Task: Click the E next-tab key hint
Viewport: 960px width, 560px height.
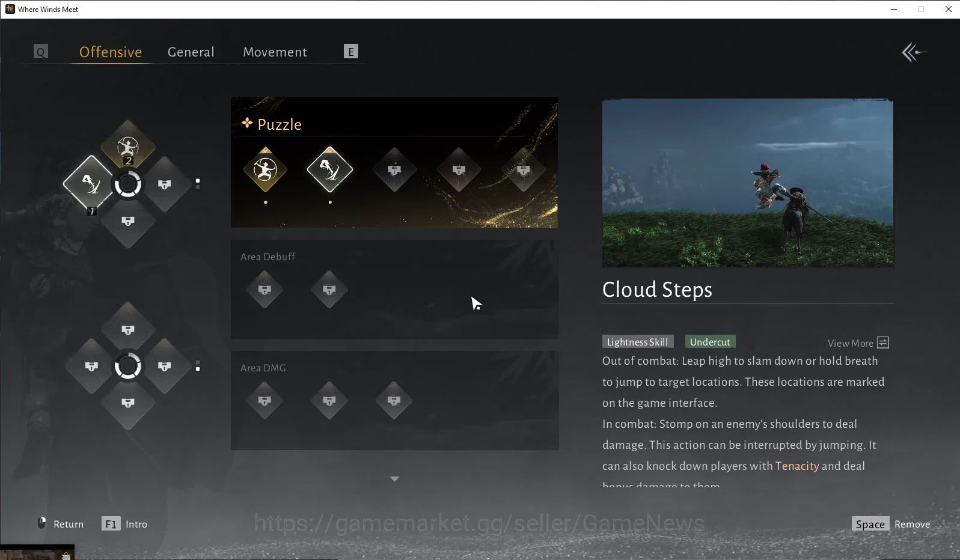Action: (351, 52)
